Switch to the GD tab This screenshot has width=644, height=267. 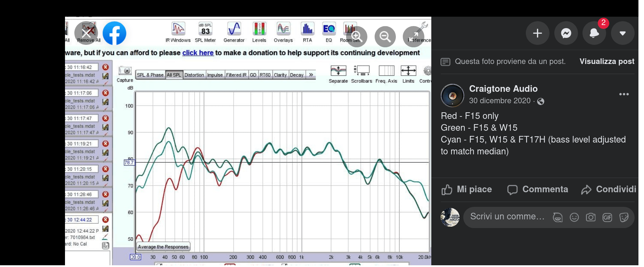click(x=253, y=75)
